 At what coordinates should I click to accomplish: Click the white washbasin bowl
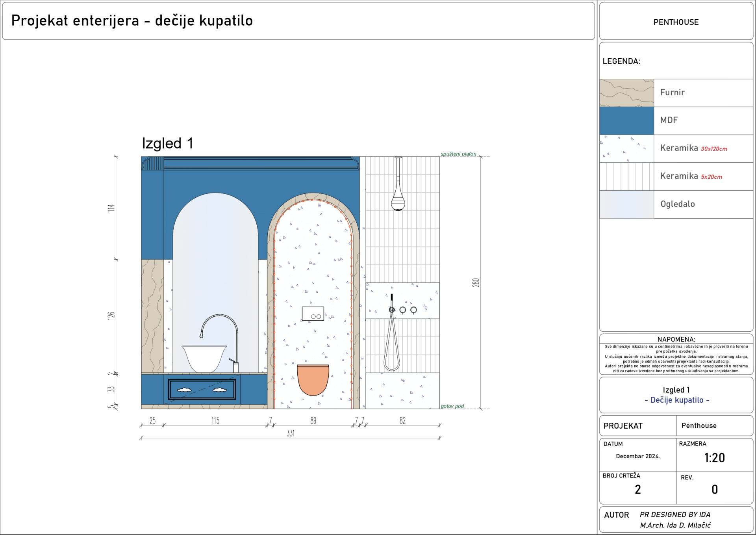(204, 358)
